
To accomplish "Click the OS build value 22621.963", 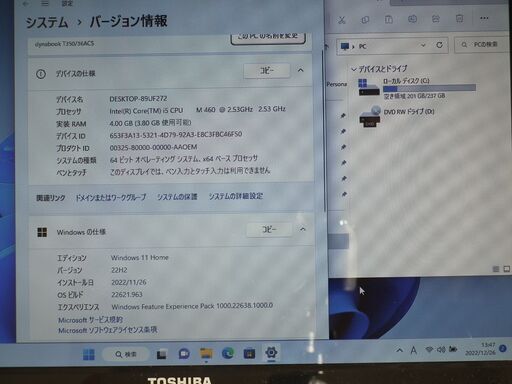I will pyautogui.click(x=127, y=294).
